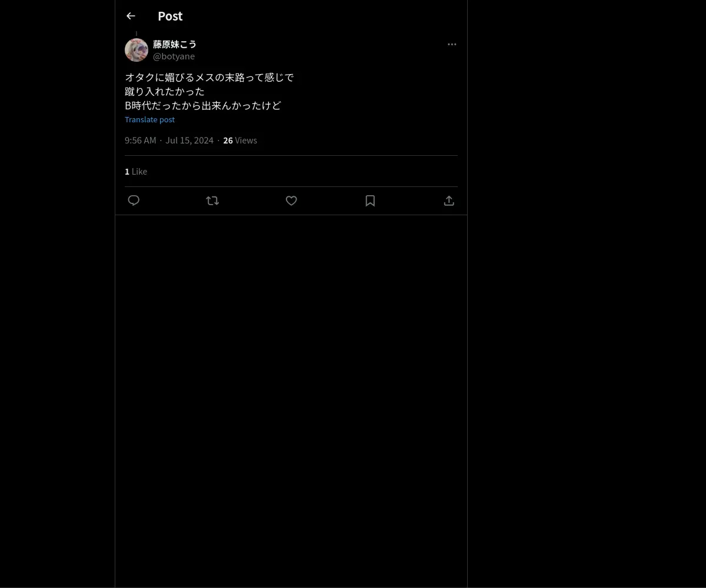View the 26 Views analytics
The height and width of the screenshot is (588, 706).
[240, 140]
